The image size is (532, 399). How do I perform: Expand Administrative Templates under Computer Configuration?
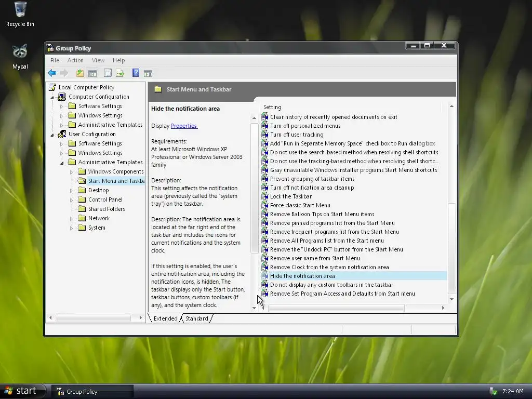coord(61,125)
